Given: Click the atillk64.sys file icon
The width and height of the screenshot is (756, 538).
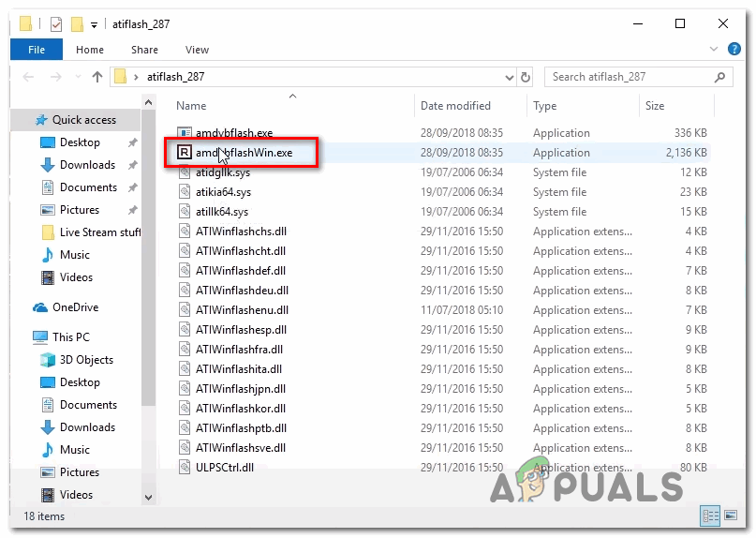Looking at the screenshot, I should pos(185,211).
